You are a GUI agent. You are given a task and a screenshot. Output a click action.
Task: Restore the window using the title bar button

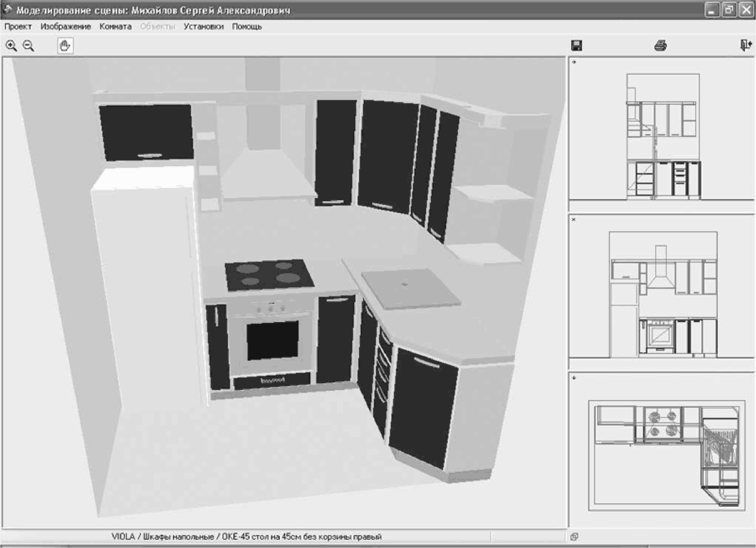pos(729,10)
